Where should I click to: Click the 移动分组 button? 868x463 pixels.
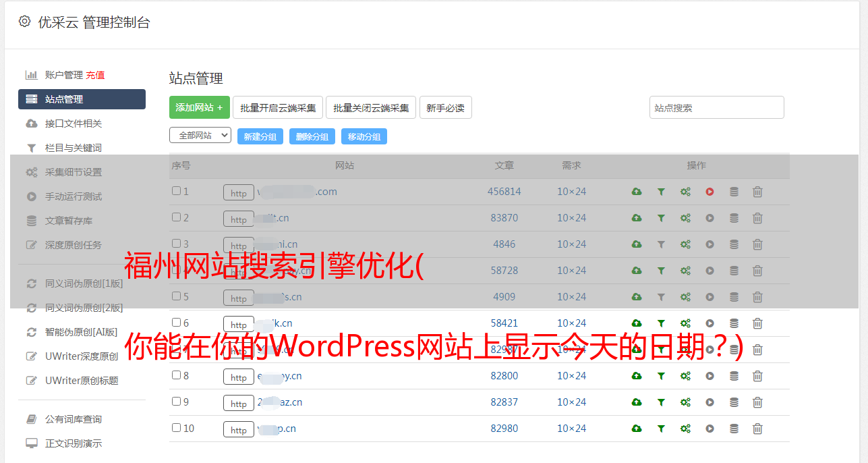coord(364,136)
